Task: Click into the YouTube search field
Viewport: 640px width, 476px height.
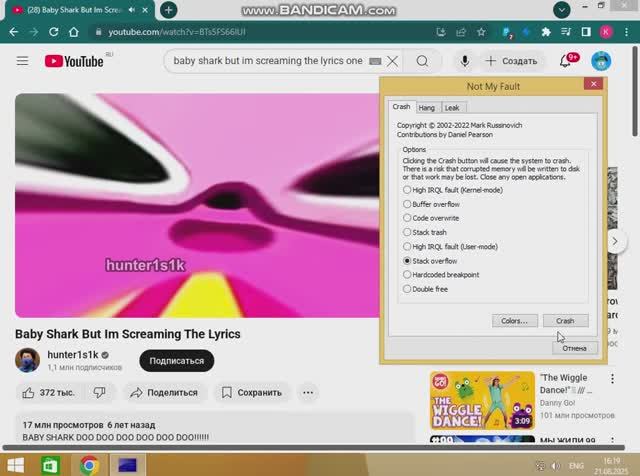Action: (x=267, y=61)
